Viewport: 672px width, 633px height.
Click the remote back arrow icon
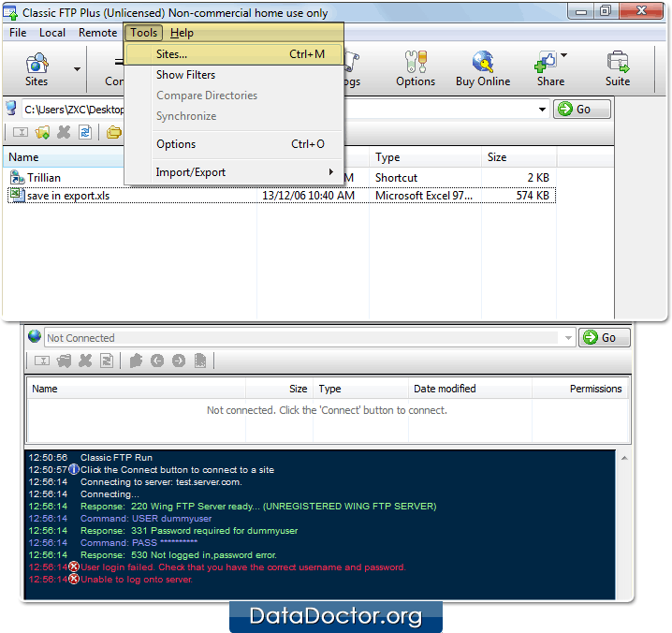coord(157,361)
